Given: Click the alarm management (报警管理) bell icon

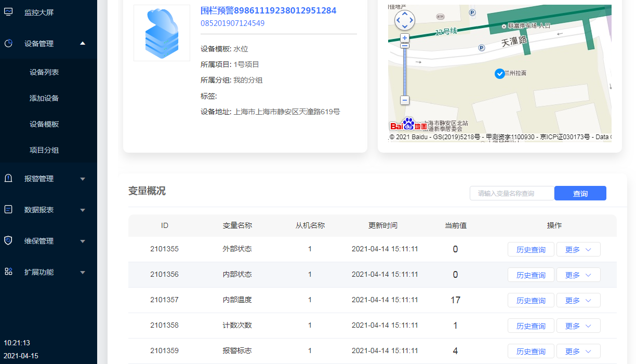Looking at the screenshot, I should tap(8, 179).
